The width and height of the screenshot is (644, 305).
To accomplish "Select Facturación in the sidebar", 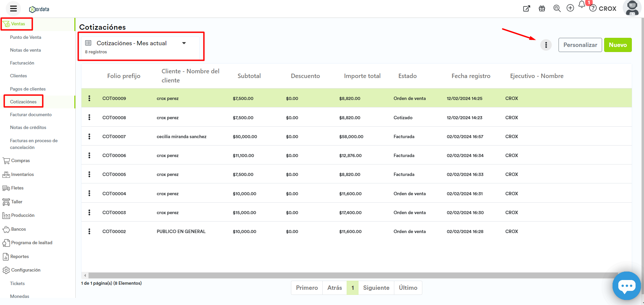I will click(x=22, y=63).
